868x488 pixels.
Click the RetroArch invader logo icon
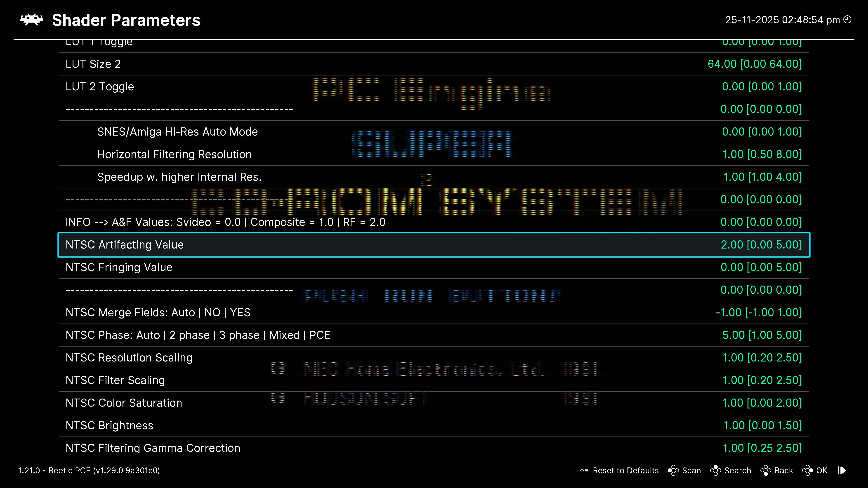[x=32, y=20]
